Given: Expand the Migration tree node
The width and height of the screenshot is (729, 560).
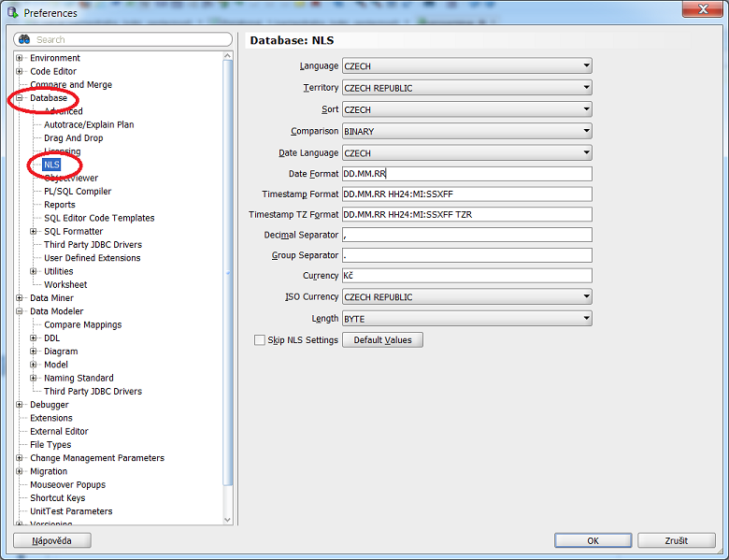Looking at the screenshot, I should tap(20, 471).
